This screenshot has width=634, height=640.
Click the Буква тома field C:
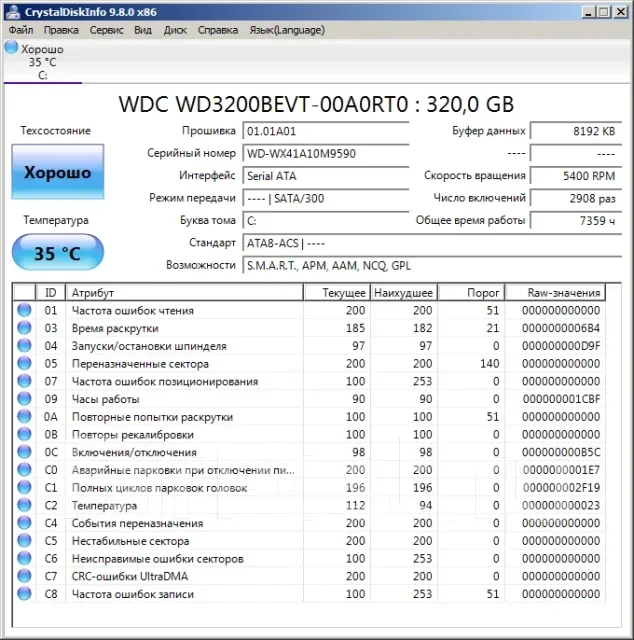pos(326,221)
